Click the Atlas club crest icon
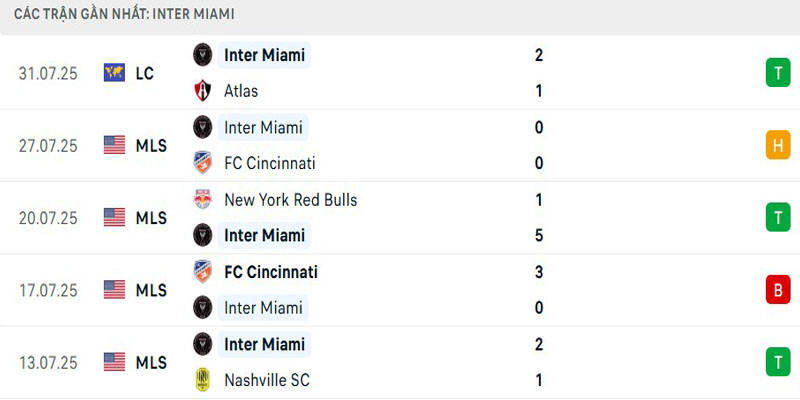 point(203,91)
